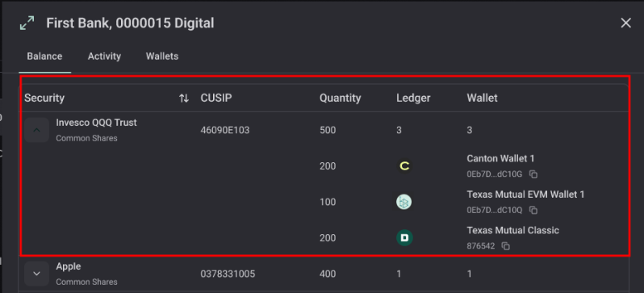Click the Texas Mutual EVM Wallet 1 name

point(525,195)
